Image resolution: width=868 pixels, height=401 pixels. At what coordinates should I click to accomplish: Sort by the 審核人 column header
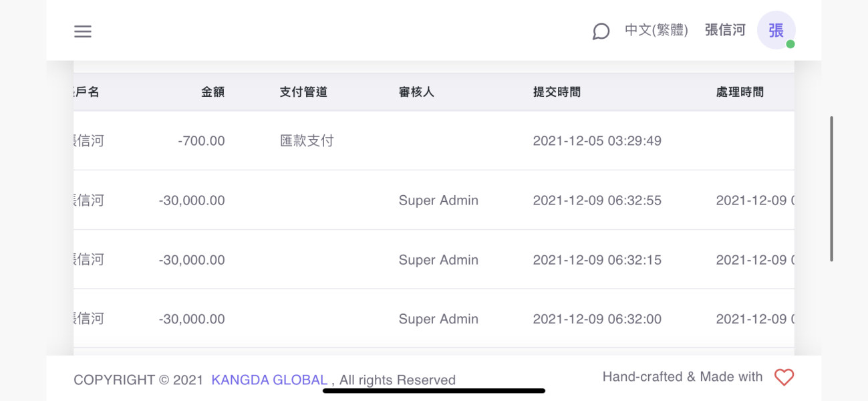click(x=416, y=92)
